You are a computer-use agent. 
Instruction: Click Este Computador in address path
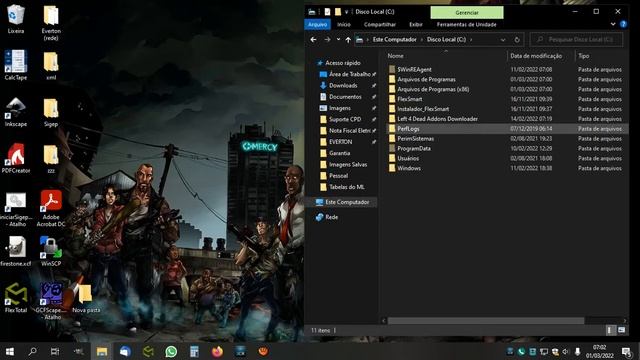tap(394, 40)
